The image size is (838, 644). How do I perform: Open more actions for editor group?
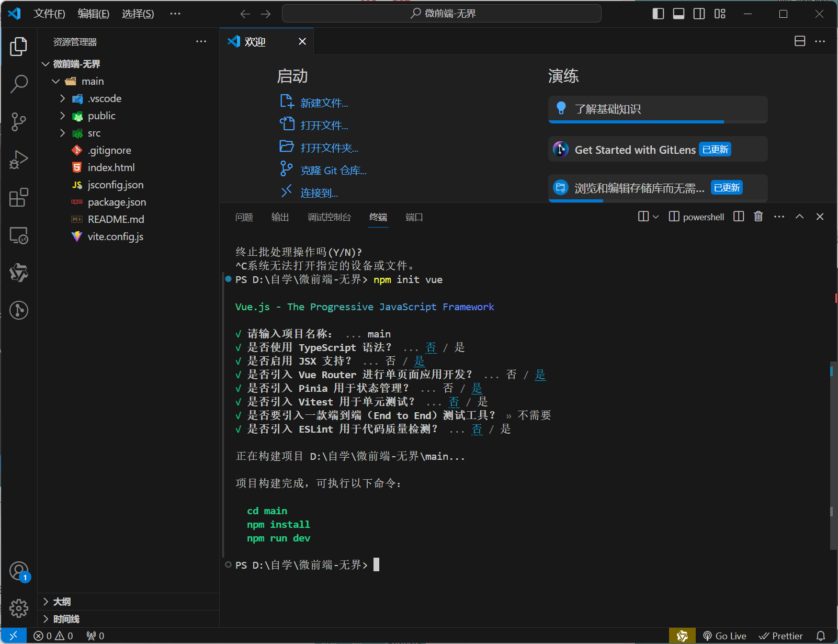820,41
